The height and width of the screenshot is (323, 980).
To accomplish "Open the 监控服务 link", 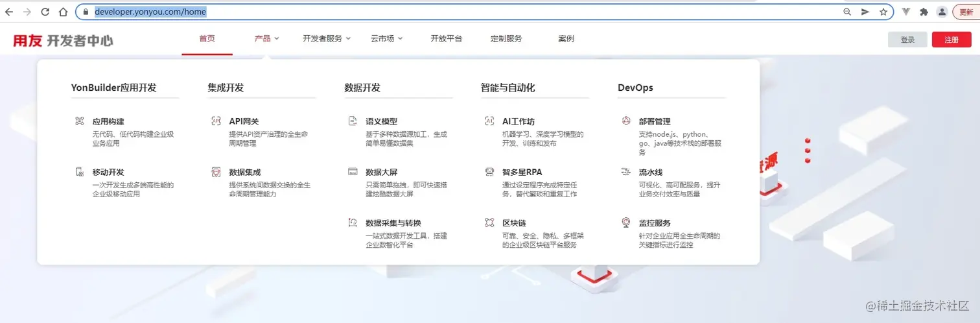I will point(655,222).
